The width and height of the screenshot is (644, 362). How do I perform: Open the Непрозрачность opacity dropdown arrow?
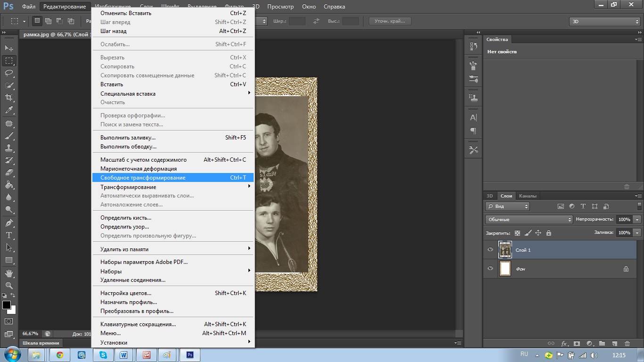pos(637,220)
